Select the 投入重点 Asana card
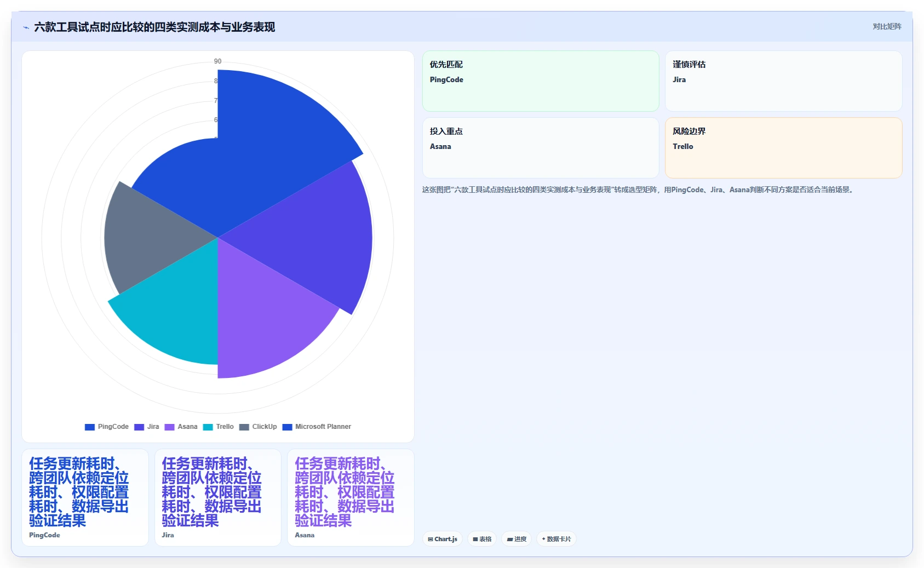 tap(541, 148)
